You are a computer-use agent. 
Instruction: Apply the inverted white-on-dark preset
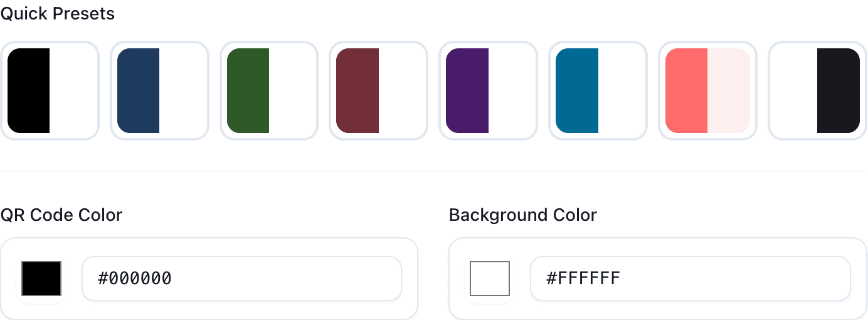817,90
